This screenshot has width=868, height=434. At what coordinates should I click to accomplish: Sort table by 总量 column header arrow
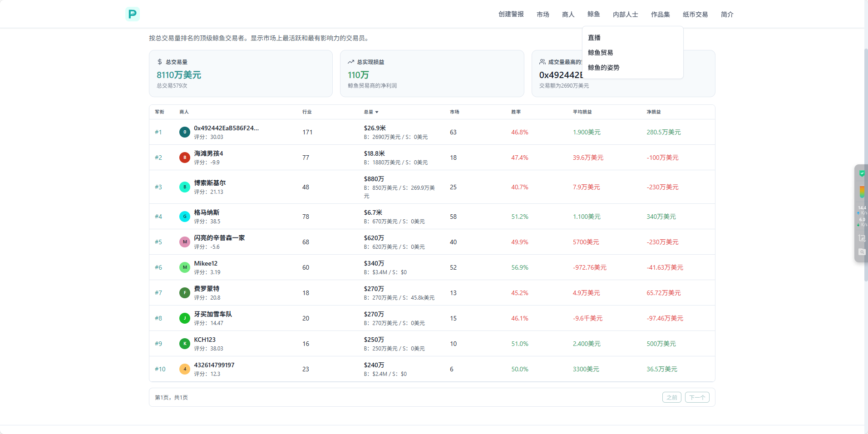point(376,112)
